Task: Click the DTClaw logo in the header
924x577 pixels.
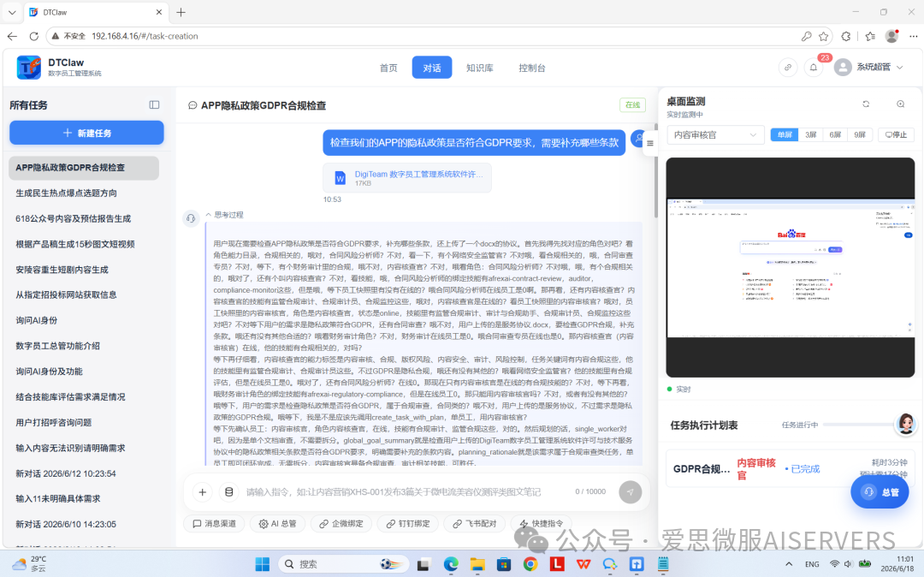Action: 29,67
